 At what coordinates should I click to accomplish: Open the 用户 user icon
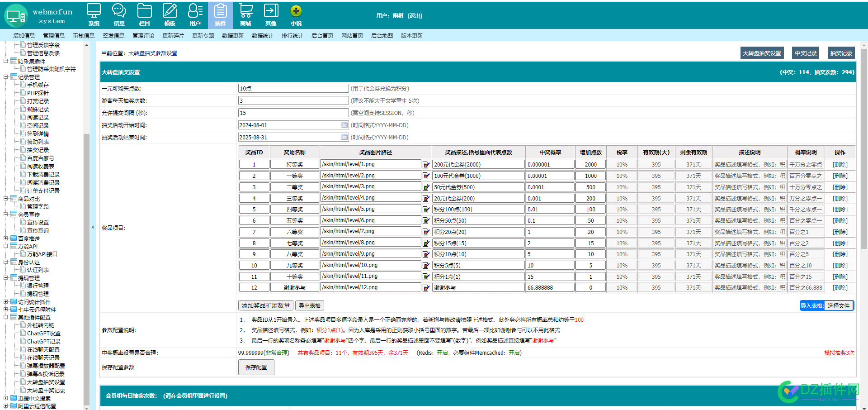(x=195, y=15)
